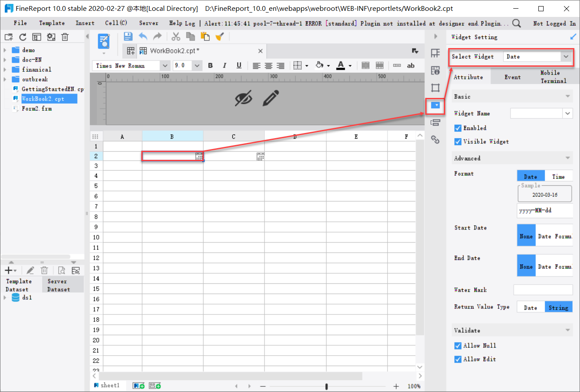Viewport: 580px width, 392px height.
Task: Click the Format Painter brush icon
Action: tap(220, 36)
